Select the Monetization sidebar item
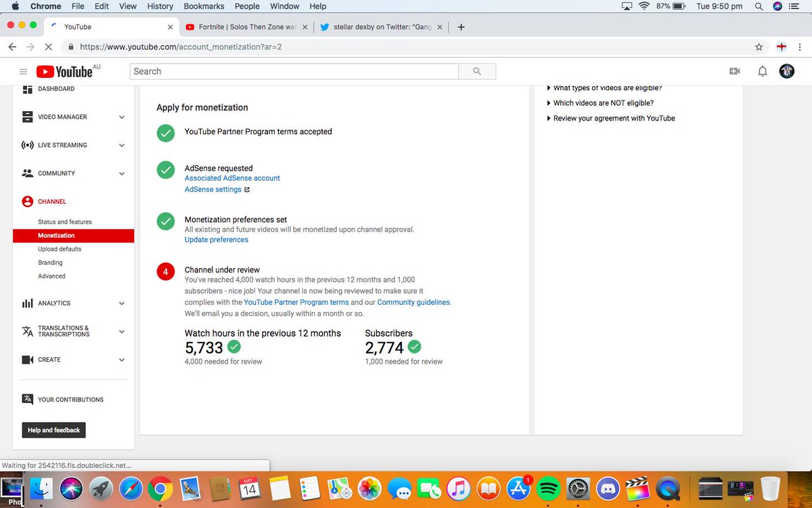The image size is (812, 508). pos(73,236)
